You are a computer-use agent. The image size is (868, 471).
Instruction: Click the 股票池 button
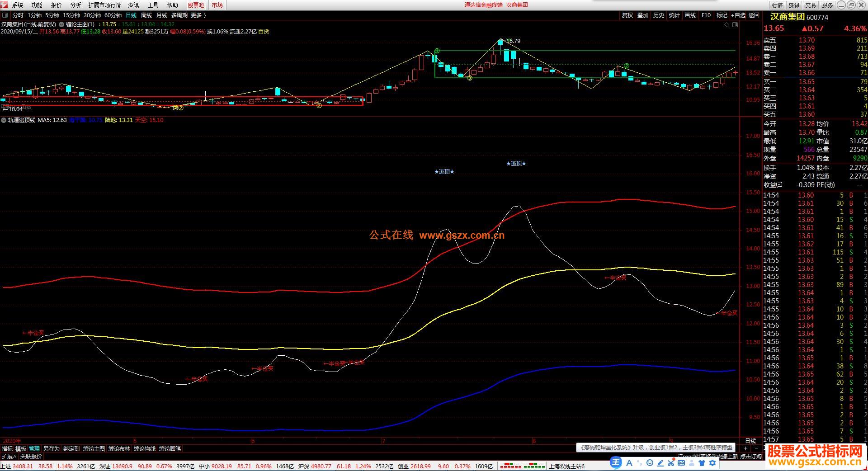(x=196, y=5)
